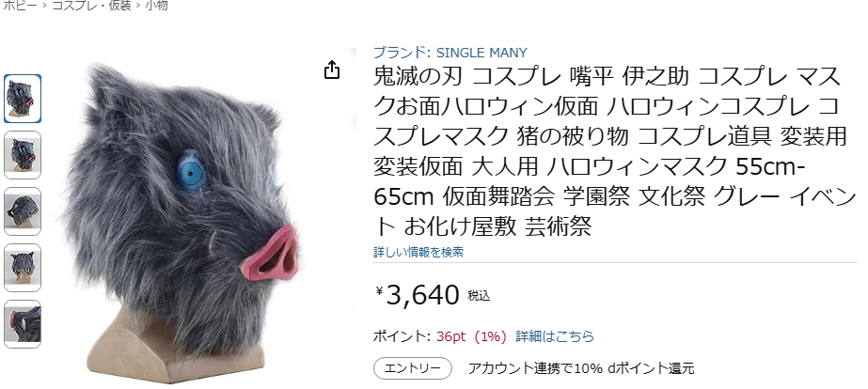Click the blue eye on mask image
The image size is (868, 389).
pyautogui.click(x=192, y=172)
